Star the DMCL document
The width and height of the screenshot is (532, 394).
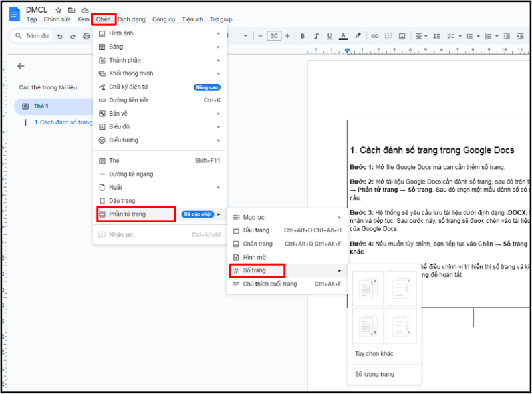click(x=58, y=10)
